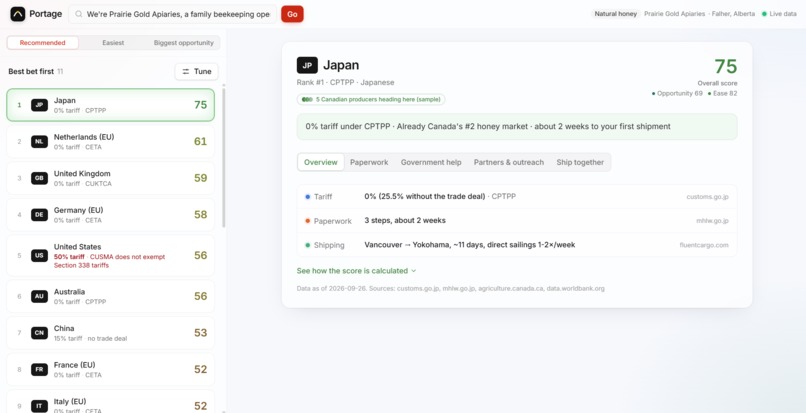Select the Germany (EU) market card
This screenshot has height=413, width=806.
111,214
